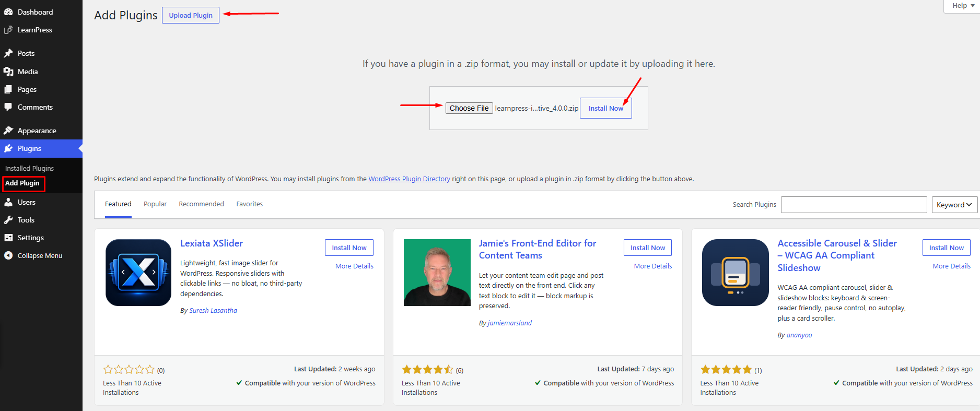Click the Choose File button
Screen dimensions: 980x411
click(469, 108)
